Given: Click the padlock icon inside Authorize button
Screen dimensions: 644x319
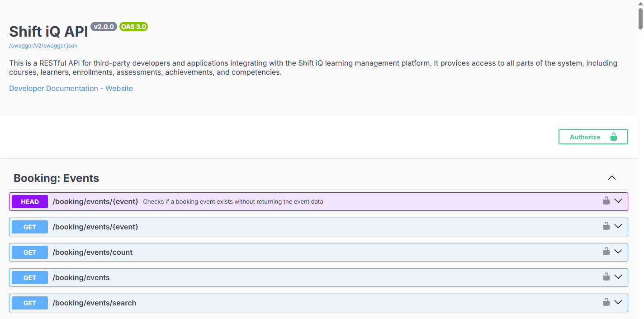Looking at the screenshot, I should 614,137.
